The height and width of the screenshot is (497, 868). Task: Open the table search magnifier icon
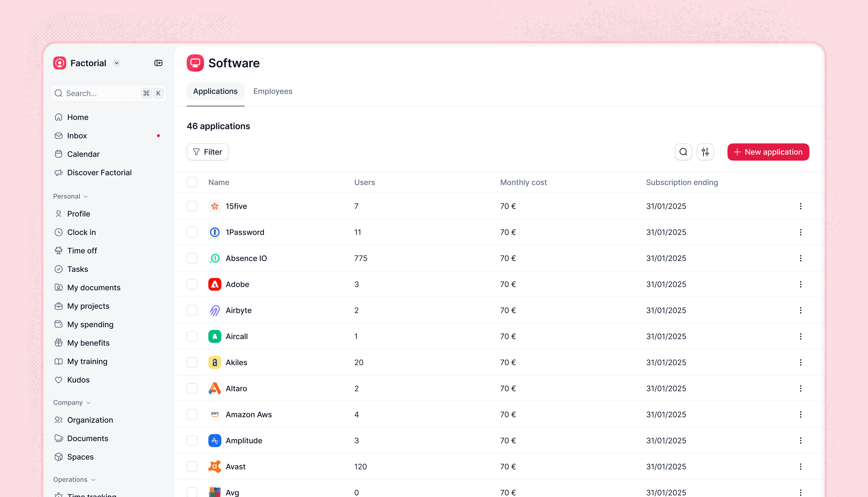[x=683, y=152]
